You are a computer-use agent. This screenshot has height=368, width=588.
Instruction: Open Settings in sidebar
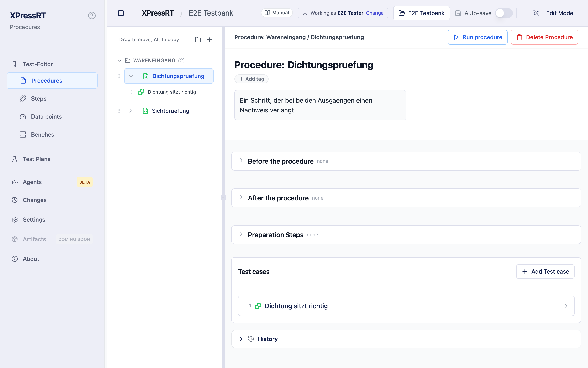(52, 220)
